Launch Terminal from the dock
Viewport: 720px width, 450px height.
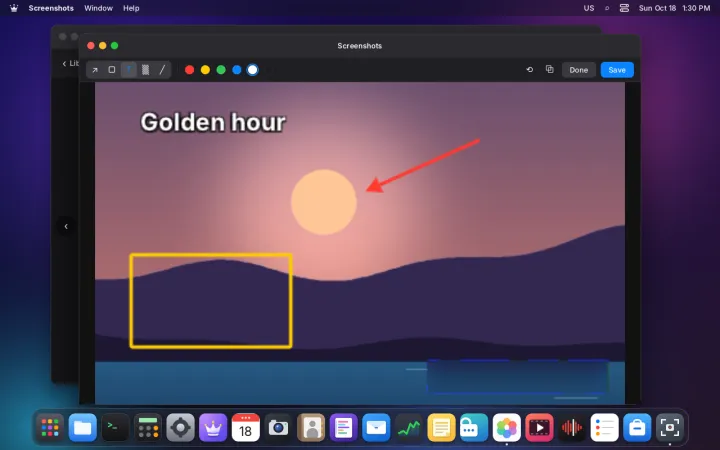tap(115, 428)
